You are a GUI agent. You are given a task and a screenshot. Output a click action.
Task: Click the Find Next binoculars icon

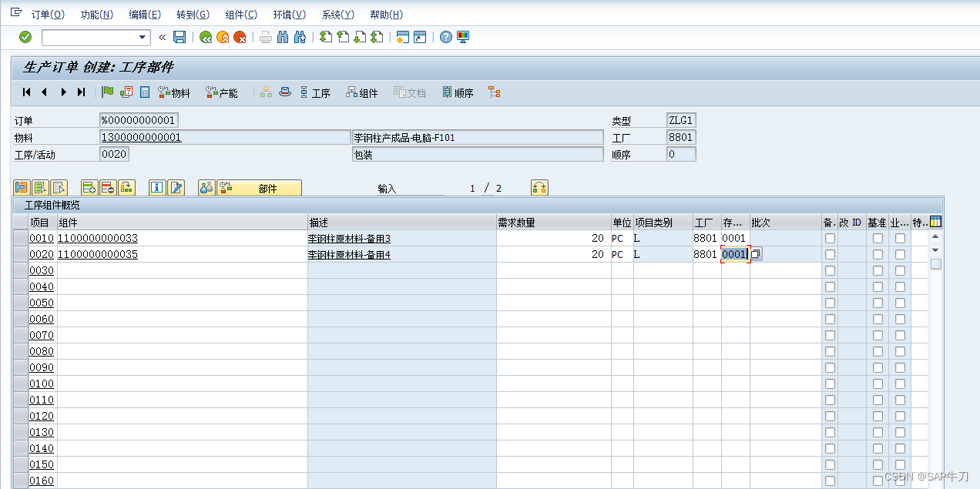click(x=300, y=37)
